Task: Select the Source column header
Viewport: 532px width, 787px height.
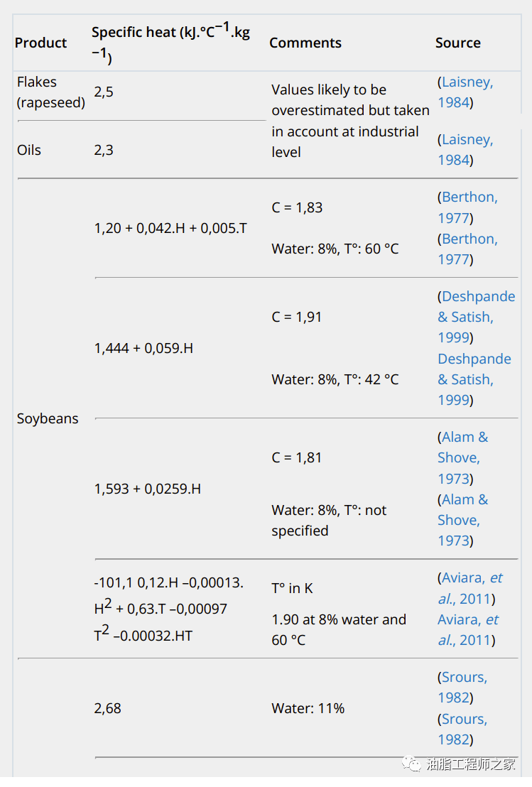Action: click(458, 43)
